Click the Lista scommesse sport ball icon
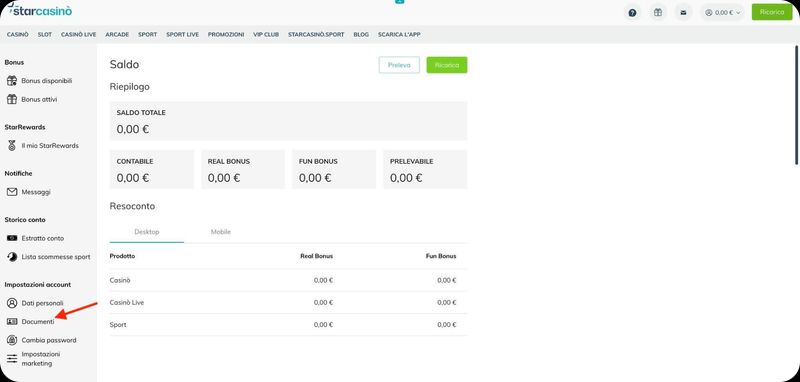This screenshot has width=800, height=382. point(12,257)
